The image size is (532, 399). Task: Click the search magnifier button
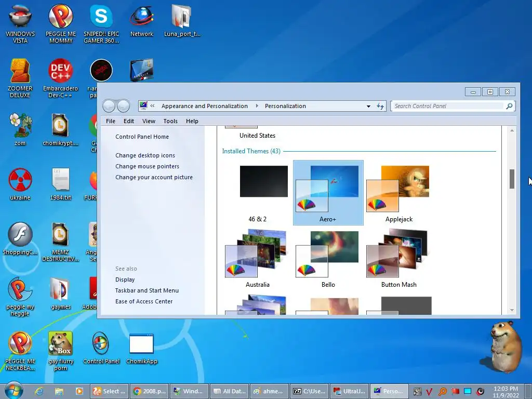click(x=509, y=106)
